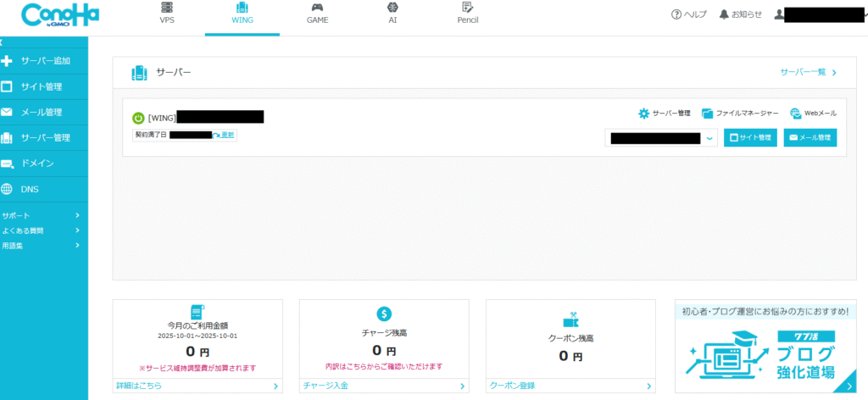
Task: Click the DNS globe icon in sidebar
Action: 7,189
